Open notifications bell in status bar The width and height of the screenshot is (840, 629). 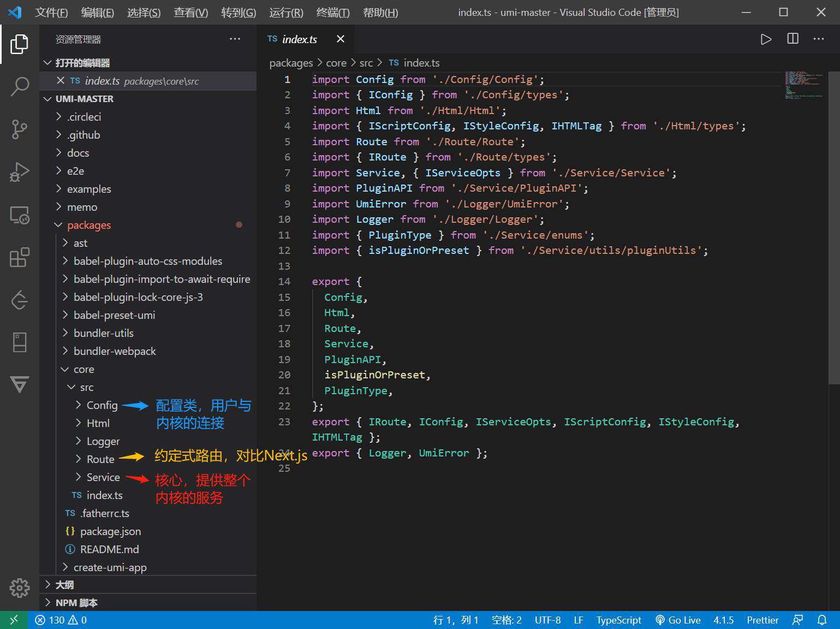point(822,620)
